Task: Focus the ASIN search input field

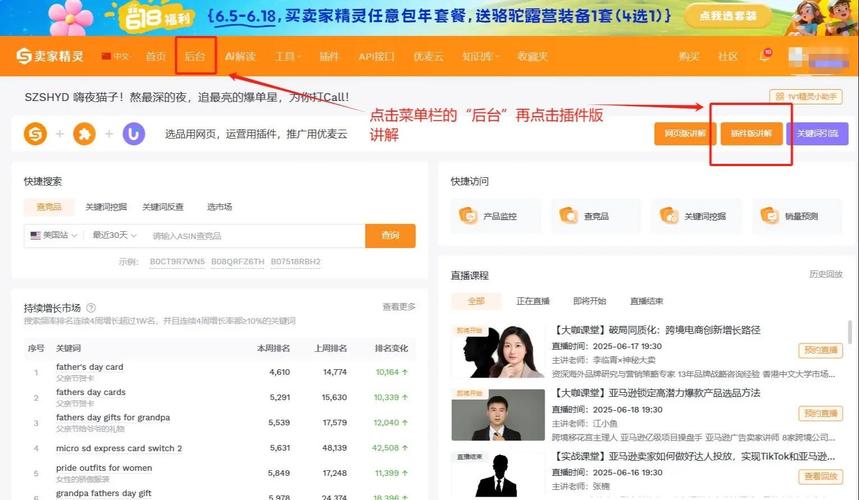Action: [x=255, y=235]
